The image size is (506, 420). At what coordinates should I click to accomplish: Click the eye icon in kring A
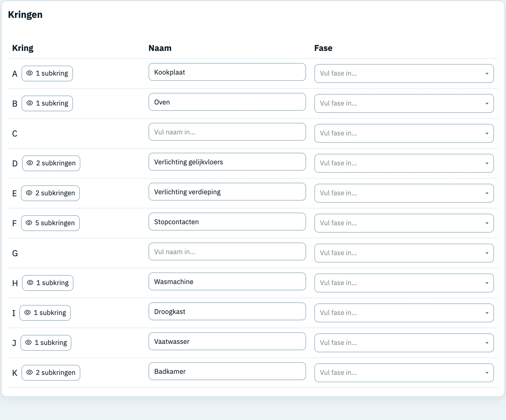coord(30,73)
